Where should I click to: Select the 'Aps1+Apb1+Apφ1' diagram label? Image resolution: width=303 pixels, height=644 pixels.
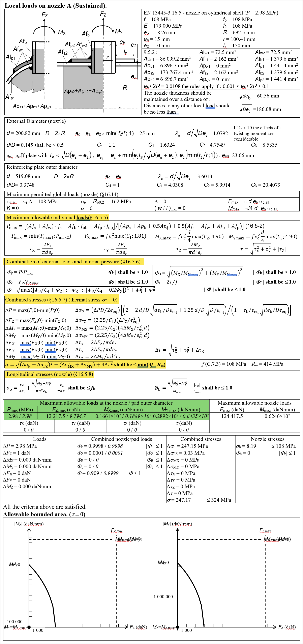tap(32, 106)
